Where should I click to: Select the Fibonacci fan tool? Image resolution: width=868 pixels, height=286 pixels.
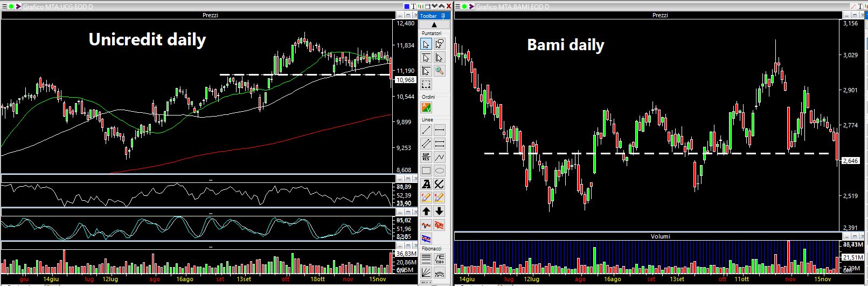[x=426, y=273]
